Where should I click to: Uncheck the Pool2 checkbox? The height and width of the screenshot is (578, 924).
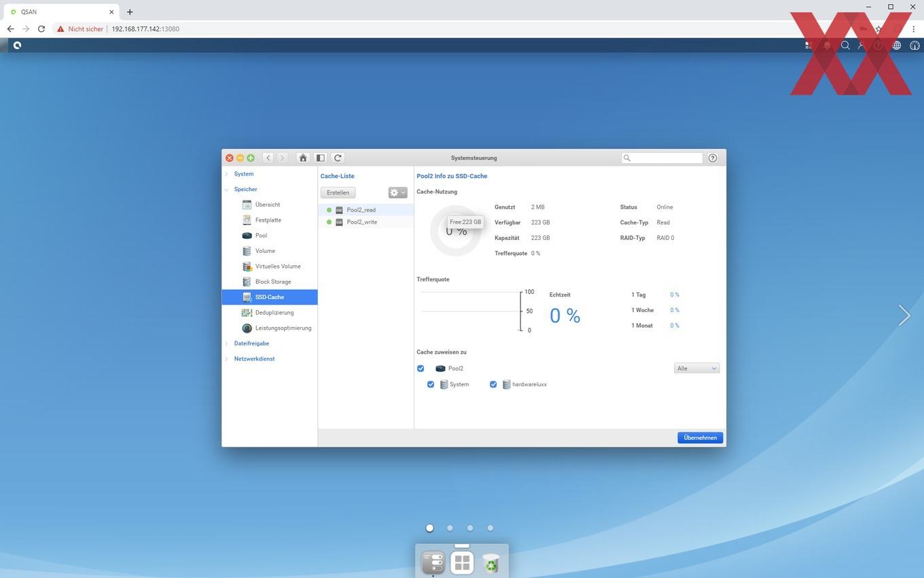point(421,369)
